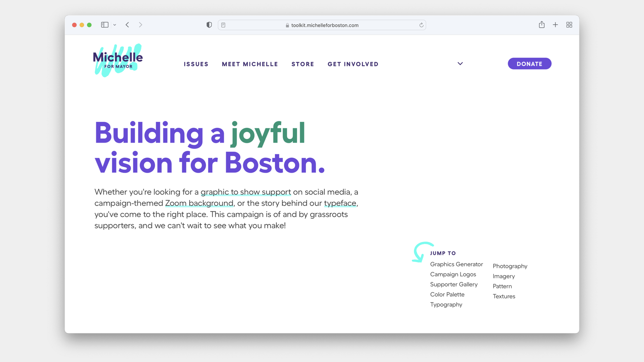Screen dimensions: 644x362
Task: Jump to the Color Palette section
Action: click(x=447, y=294)
